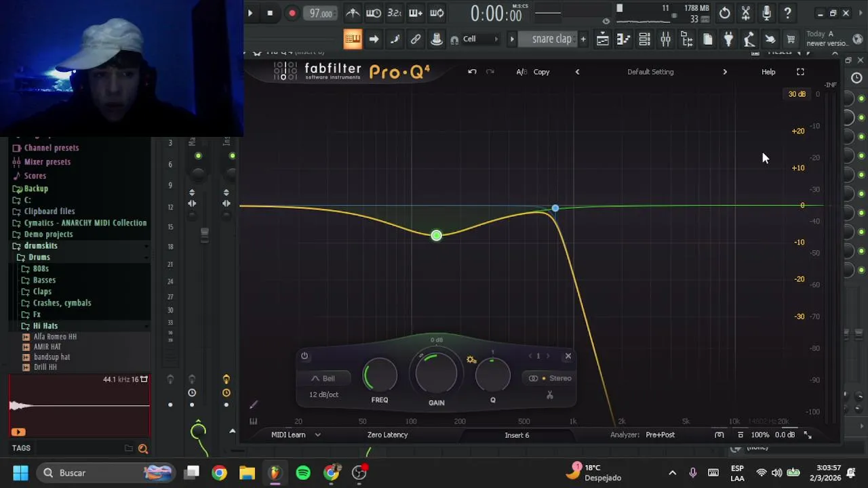Click the Stop transport button
This screenshot has height=488, width=868.
coord(270,13)
